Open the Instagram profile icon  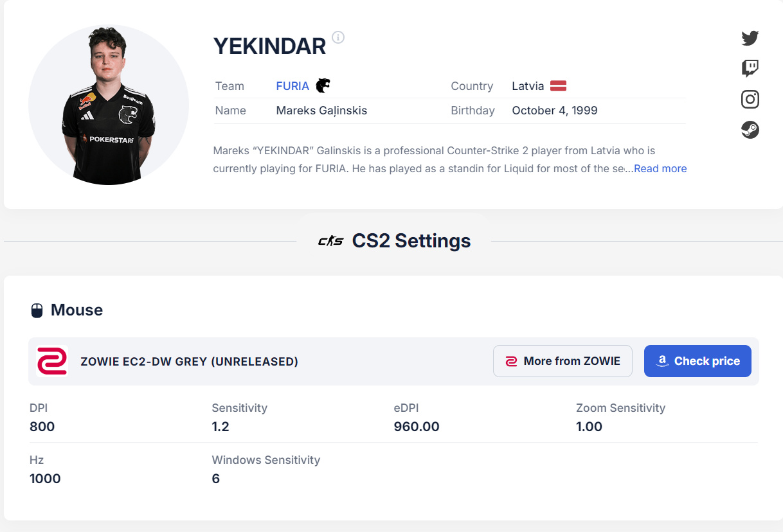coord(750,99)
